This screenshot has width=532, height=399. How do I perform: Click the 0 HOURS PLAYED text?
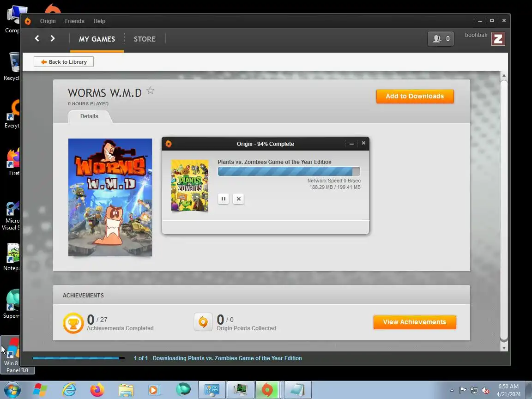pos(88,104)
